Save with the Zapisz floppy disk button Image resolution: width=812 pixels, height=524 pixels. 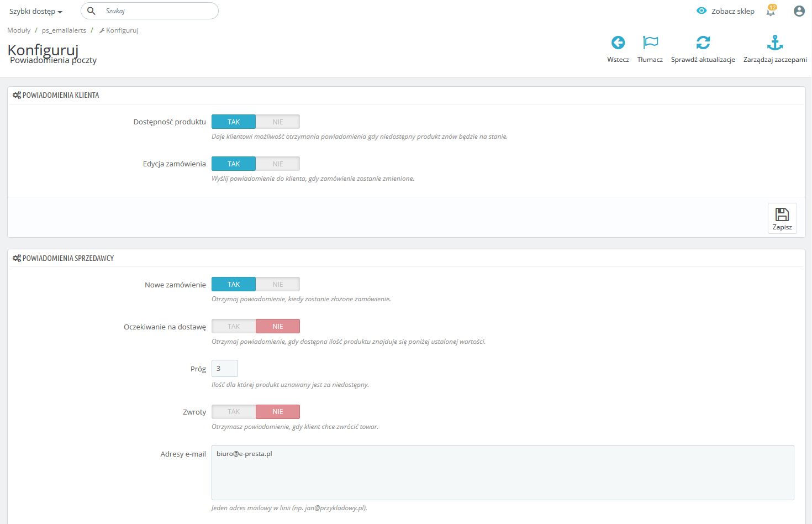tap(782, 218)
